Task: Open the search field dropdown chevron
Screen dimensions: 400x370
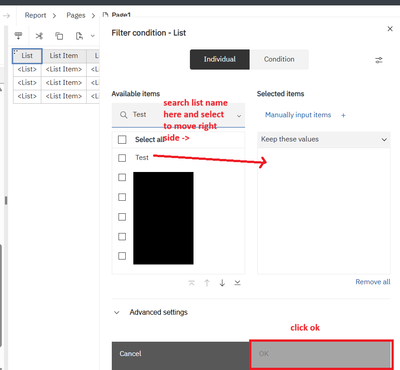Action: pos(239,116)
